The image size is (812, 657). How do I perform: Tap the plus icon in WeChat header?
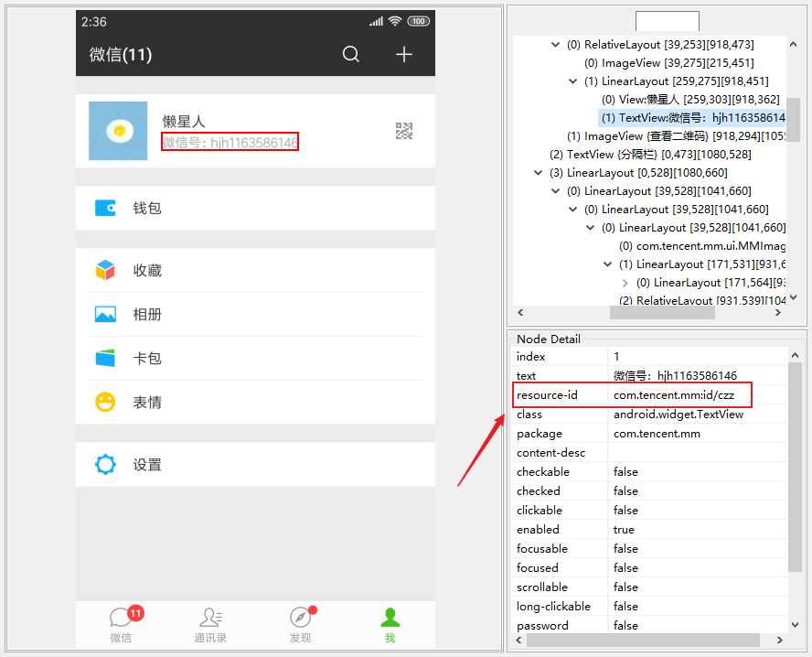(x=404, y=54)
